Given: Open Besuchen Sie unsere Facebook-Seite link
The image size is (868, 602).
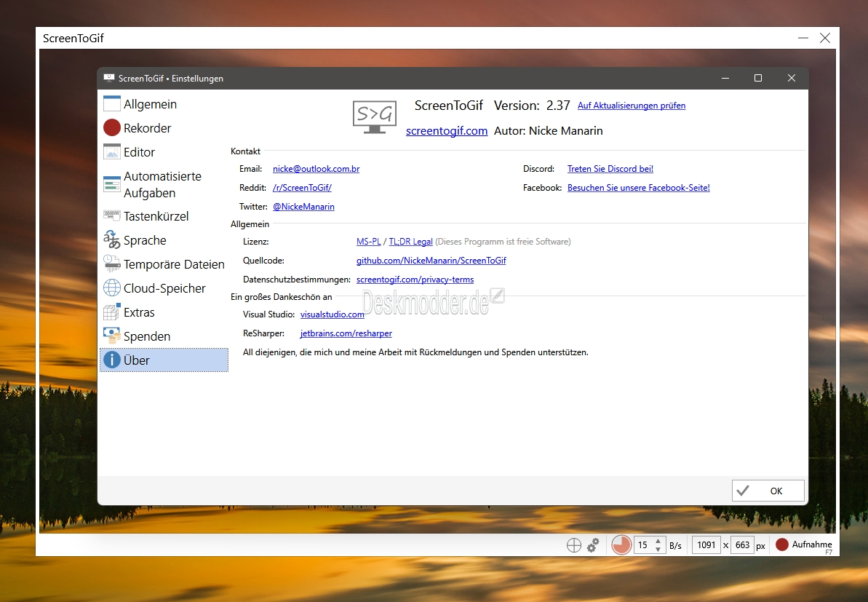Looking at the screenshot, I should [x=638, y=187].
